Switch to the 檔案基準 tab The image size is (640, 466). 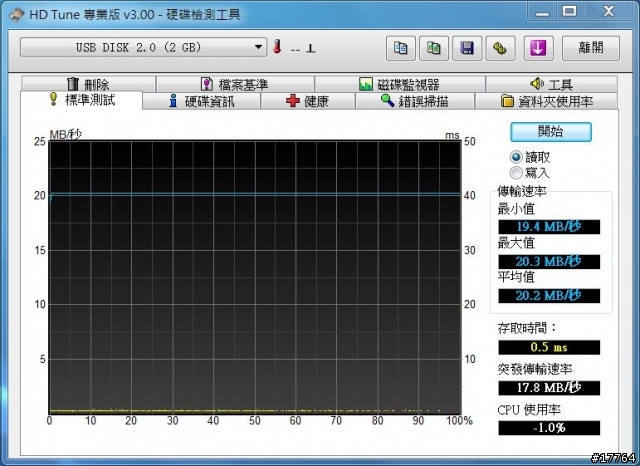pos(235,84)
